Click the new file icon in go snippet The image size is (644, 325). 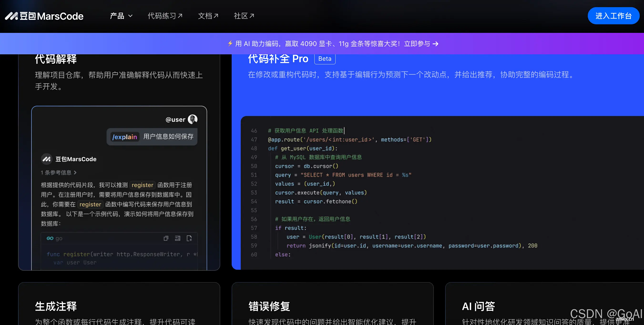click(189, 238)
